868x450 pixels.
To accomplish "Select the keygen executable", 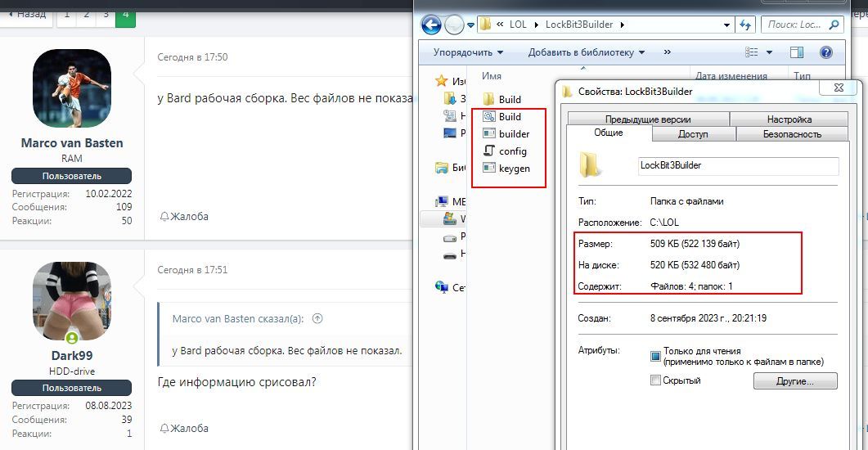I will (x=506, y=169).
